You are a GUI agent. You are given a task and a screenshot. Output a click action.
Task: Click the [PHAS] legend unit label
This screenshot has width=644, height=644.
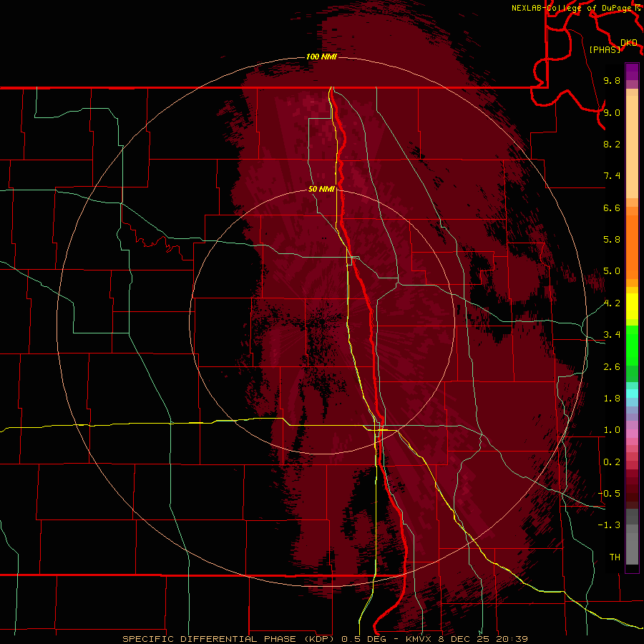click(x=605, y=49)
